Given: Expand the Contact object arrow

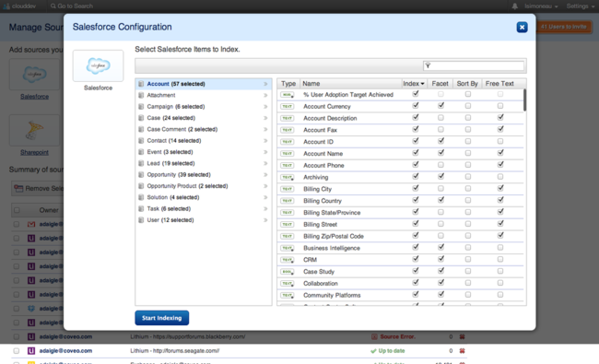Looking at the screenshot, I should pyautogui.click(x=265, y=141).
